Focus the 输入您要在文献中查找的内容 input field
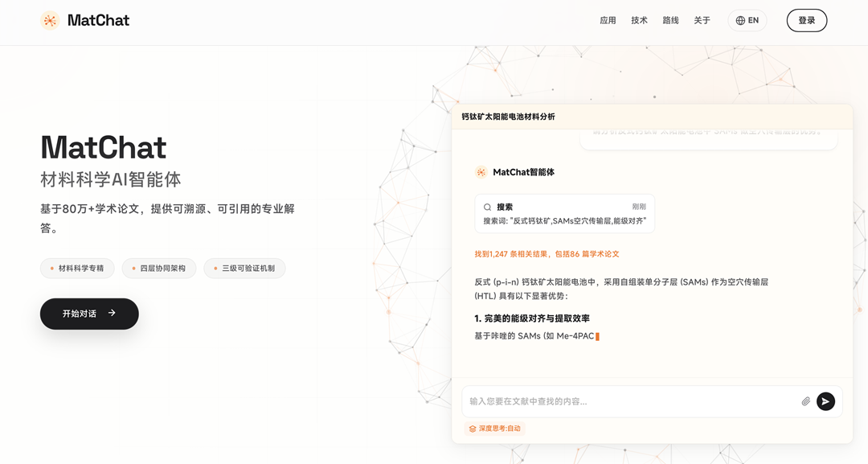Viewport: 868px width, 464px height. [x=627, y=401]
